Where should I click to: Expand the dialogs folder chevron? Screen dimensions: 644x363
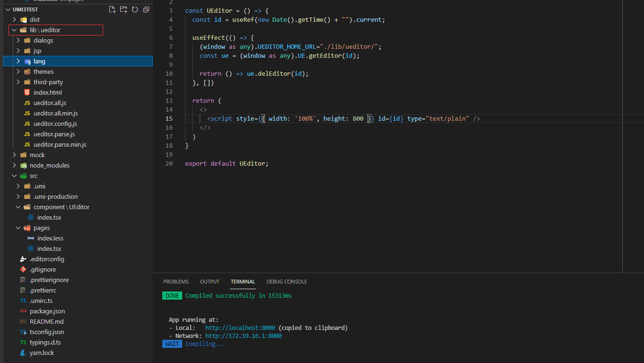18,40
